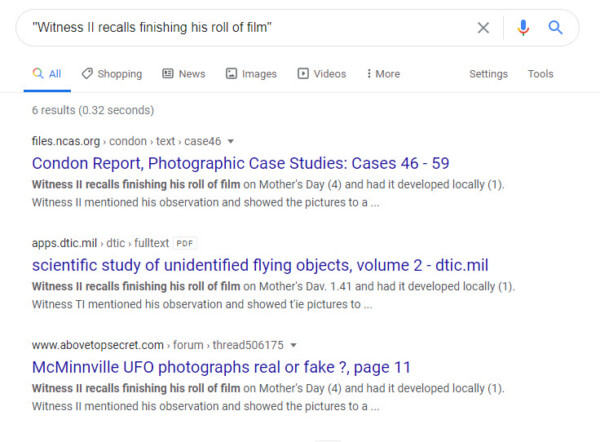Image resolution: width=600 pixels, height=442 pixels.
Task: Switch to the Videos tab
Action: click(x=322, y=74)
